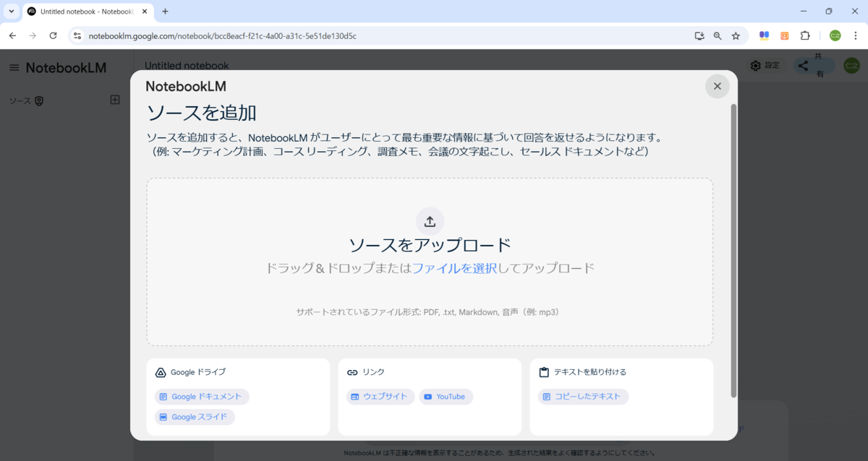Choose the ウェブサイト link source

[x=380, y=397]
